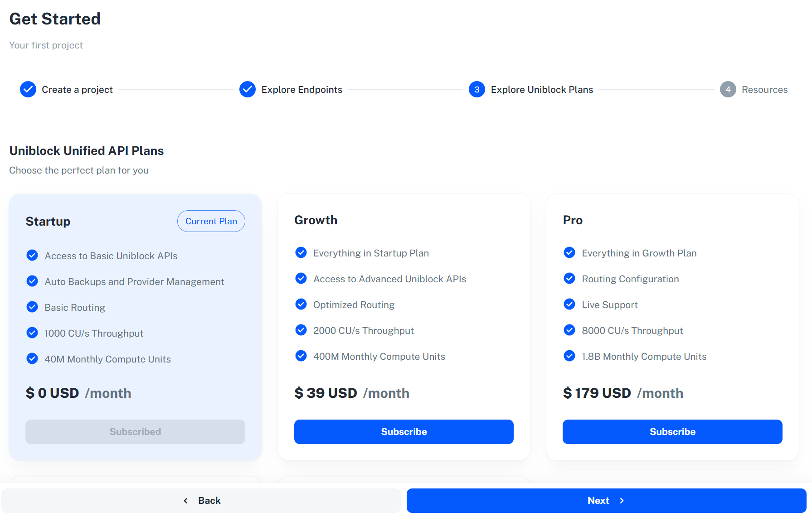Click the left chevron in Back button
The image size is (812, 517).
coord(185,501)
